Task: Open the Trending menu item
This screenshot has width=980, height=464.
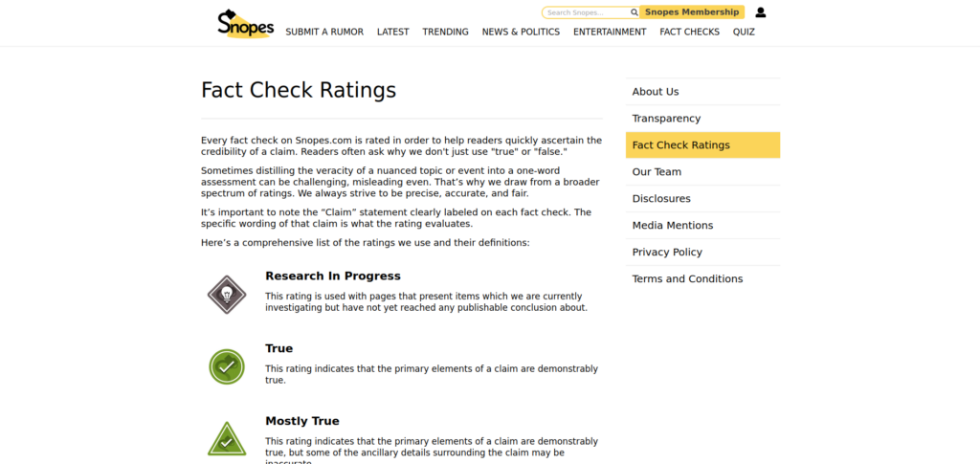Action: pos(446,32)
